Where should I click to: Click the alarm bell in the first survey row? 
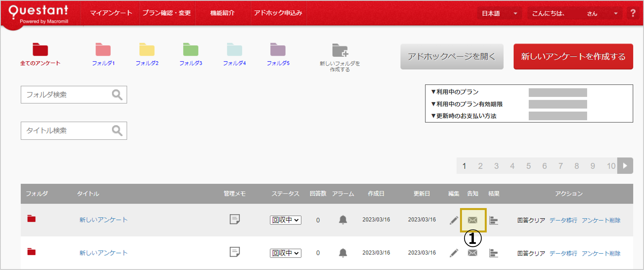[343, 220]
